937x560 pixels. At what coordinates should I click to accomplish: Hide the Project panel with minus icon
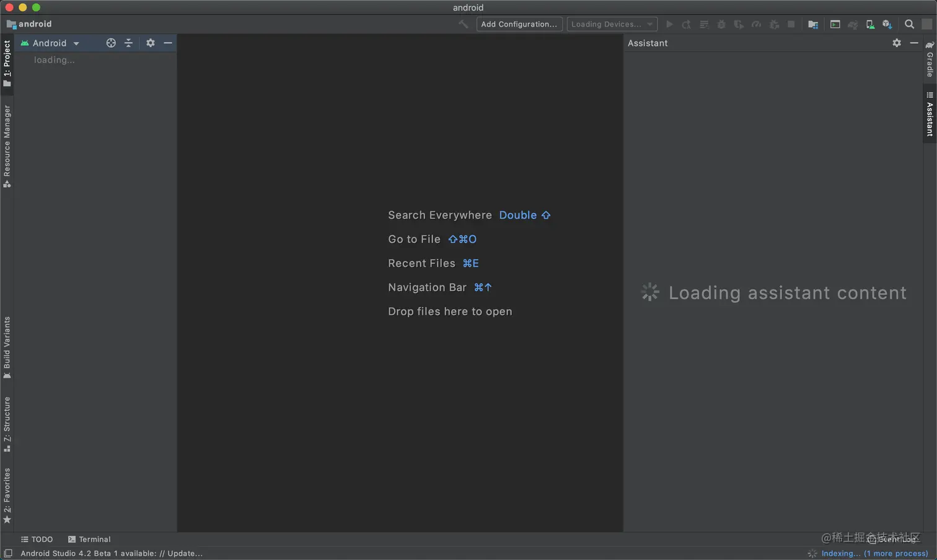[x=168, y=43]
